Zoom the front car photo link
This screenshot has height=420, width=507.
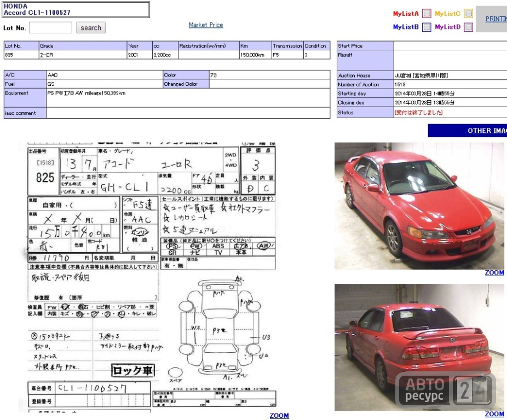tap(494, 273)
